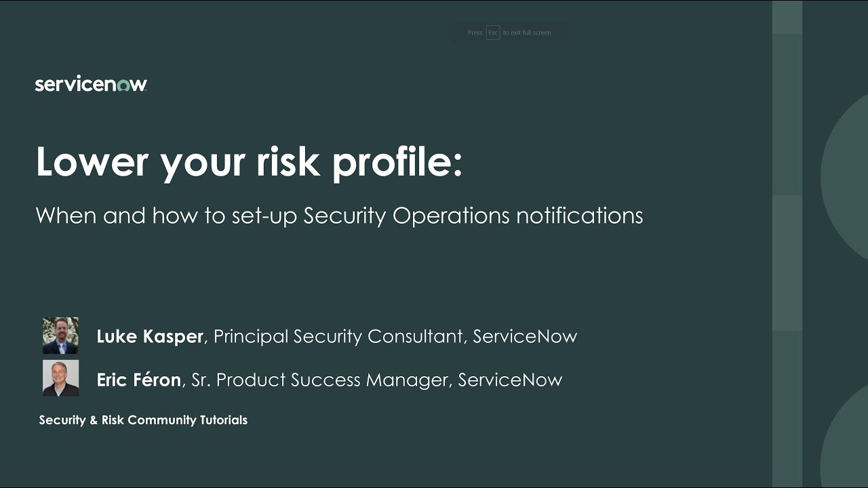This screenshot has height=488, width=868.
Task: Select Eric Féron's headshot photo
Action: (60, 378)
